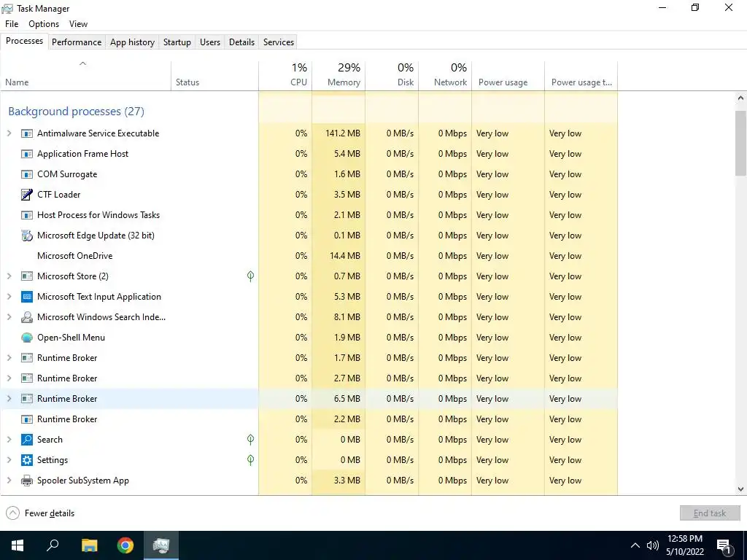Image resolution: width=747 pixels, height=560 pixels.
Task: Switch to the Users tab
Action: [x=210, y=42]
